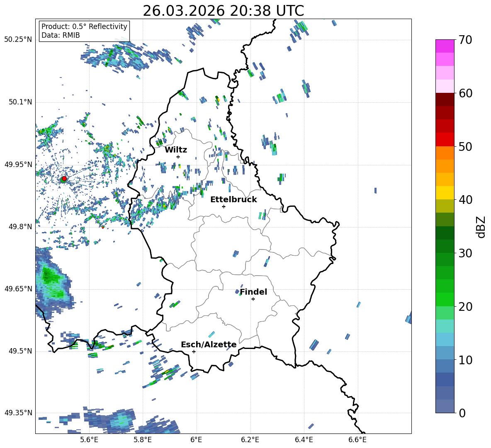
Task: Click the dBZ colorbar axis label
Action: click(481, 227)
